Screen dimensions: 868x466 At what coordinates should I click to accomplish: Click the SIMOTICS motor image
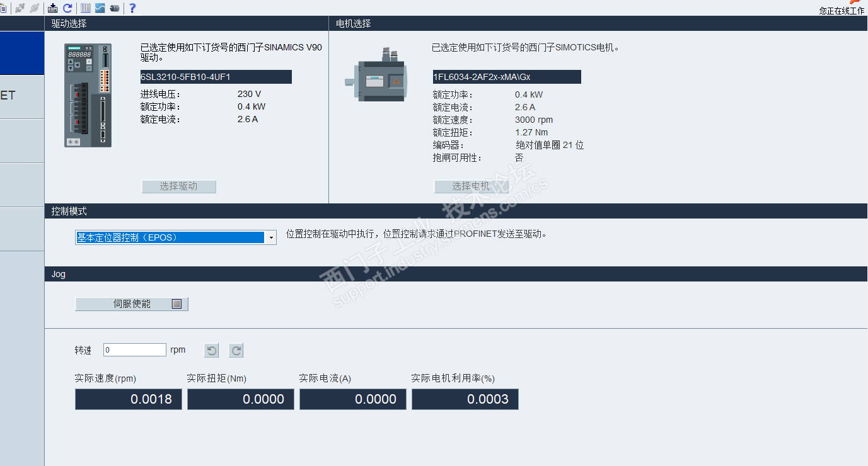[375, 75]
